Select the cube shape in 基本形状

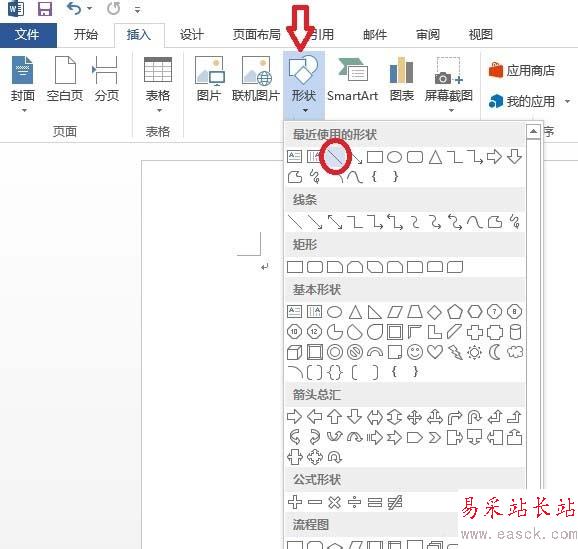click(x=295, y=352)
